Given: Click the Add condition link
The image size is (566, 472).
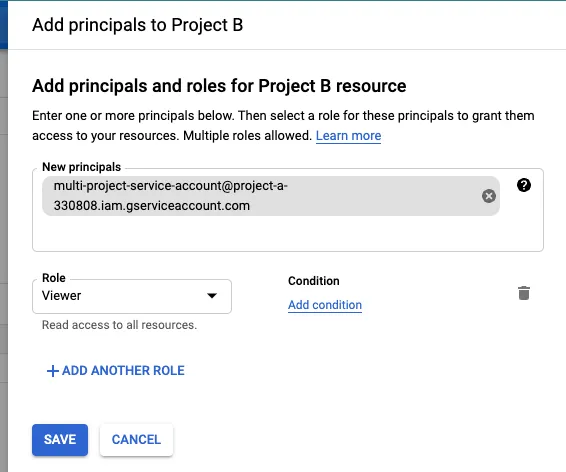Looking at the screenshot, I should pyautogui.click(x=325, y=305).
